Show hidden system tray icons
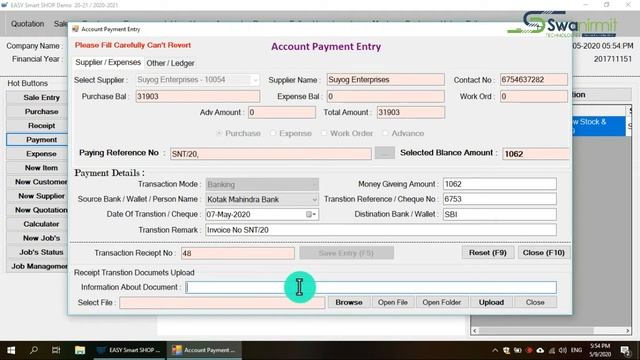This screenshot has height=360, width=640. pos(495,351)
